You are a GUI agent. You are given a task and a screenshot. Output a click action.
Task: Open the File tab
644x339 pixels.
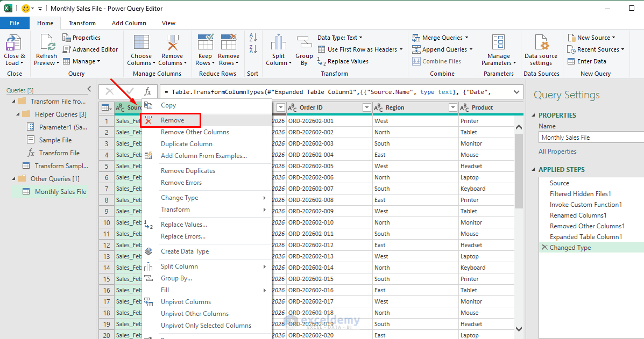[x=15, y=23]
